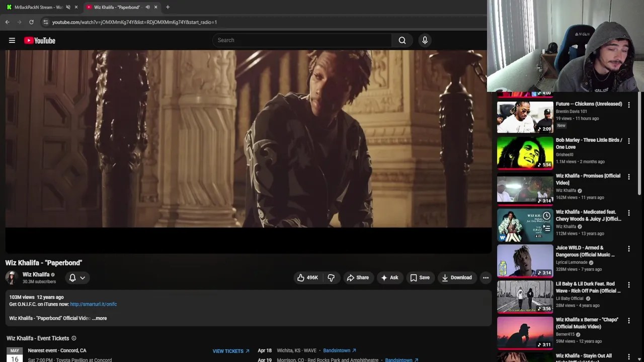Focus the YouTube search field
The width and height of the screenshot is (644, 362).
pos(302,40)
